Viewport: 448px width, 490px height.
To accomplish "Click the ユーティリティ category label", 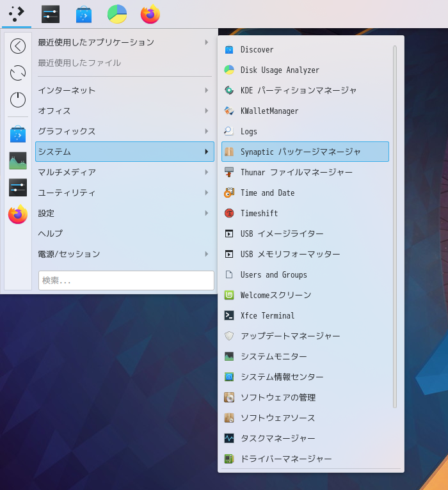I will pyautogui.click(x=67, y=193).
